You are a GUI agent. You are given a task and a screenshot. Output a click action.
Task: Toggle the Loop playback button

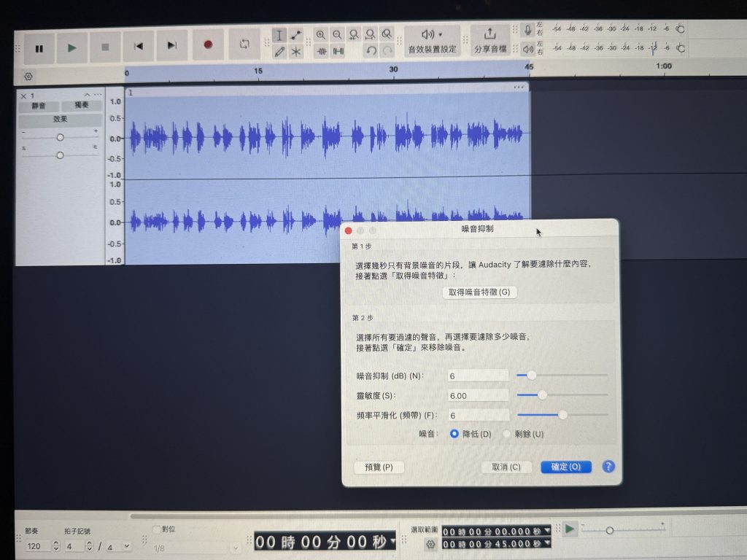point(244,45)
